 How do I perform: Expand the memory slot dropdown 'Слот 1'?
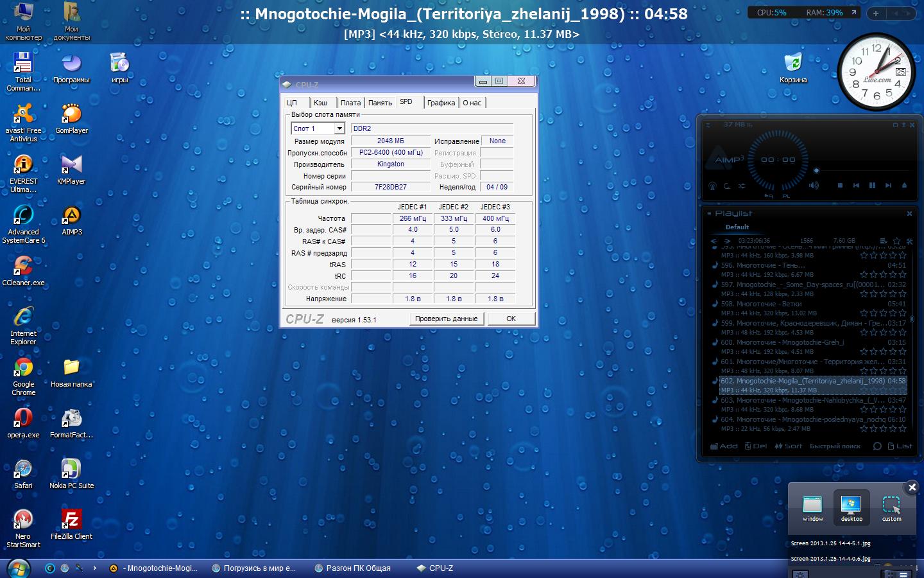coord(339,128)
